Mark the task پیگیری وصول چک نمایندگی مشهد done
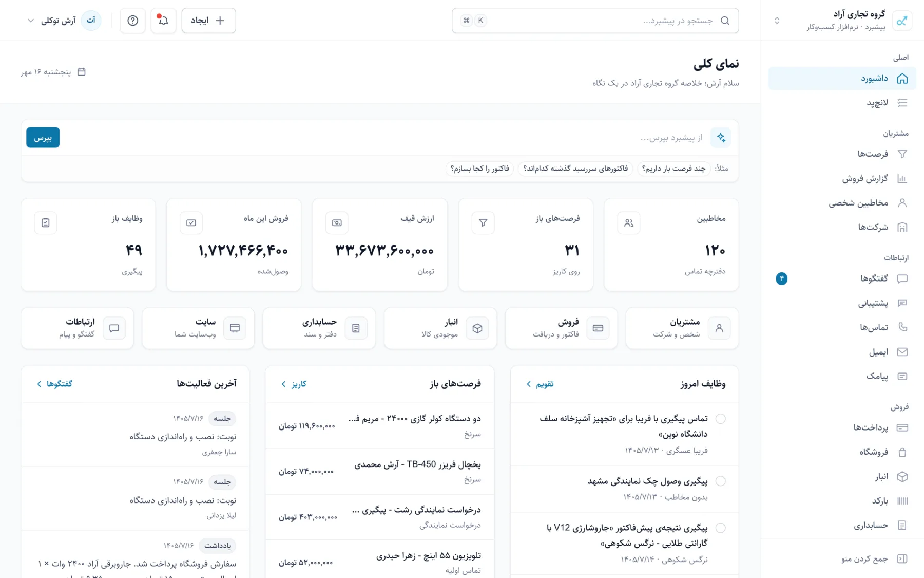The image size is (924, 578). tap(721, 481)
